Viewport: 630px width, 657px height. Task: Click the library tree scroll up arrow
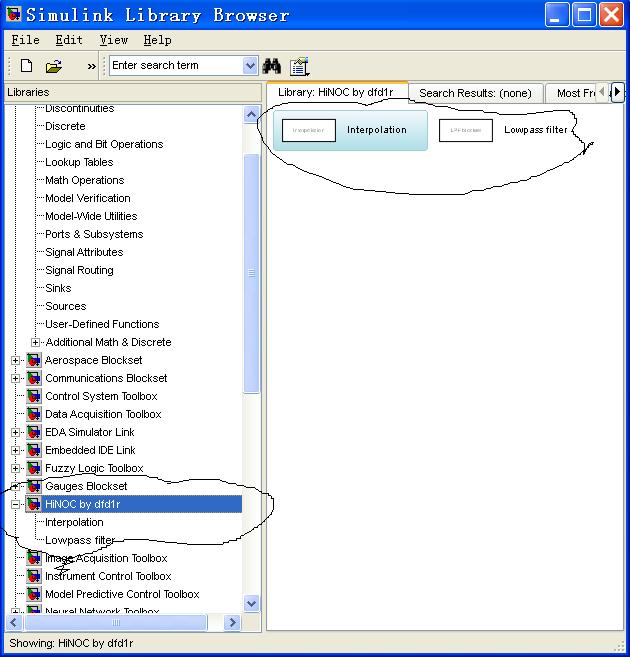click(x=251, y=114)
